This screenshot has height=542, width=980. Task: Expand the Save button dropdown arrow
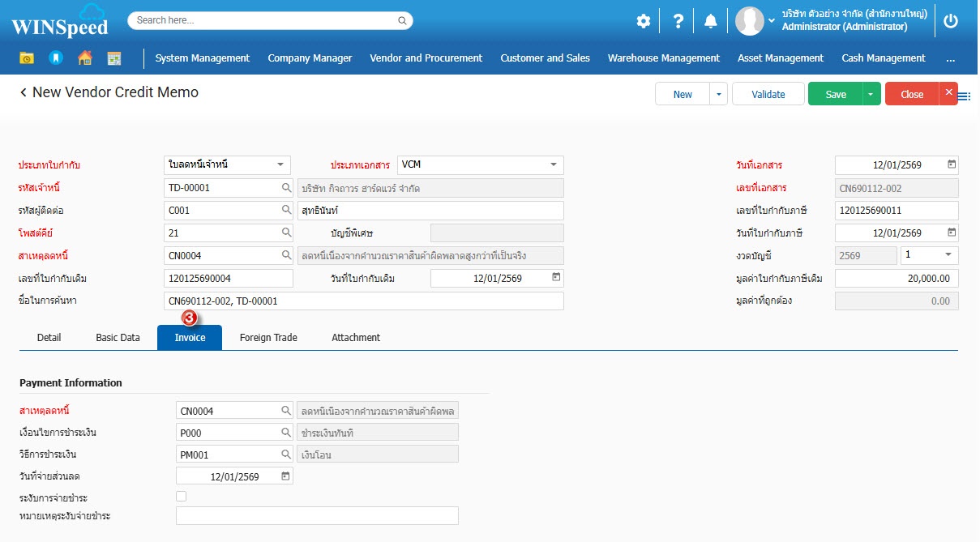[871, 94]
